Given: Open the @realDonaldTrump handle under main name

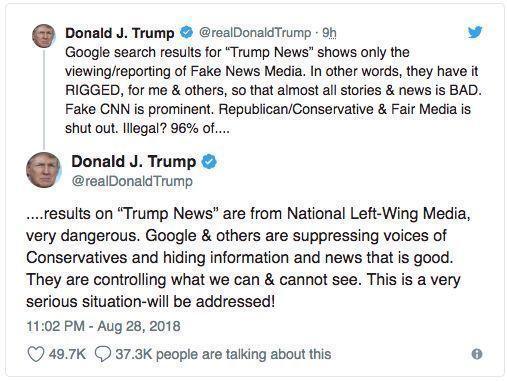Looking at the screenshot, I should [132, 181].
